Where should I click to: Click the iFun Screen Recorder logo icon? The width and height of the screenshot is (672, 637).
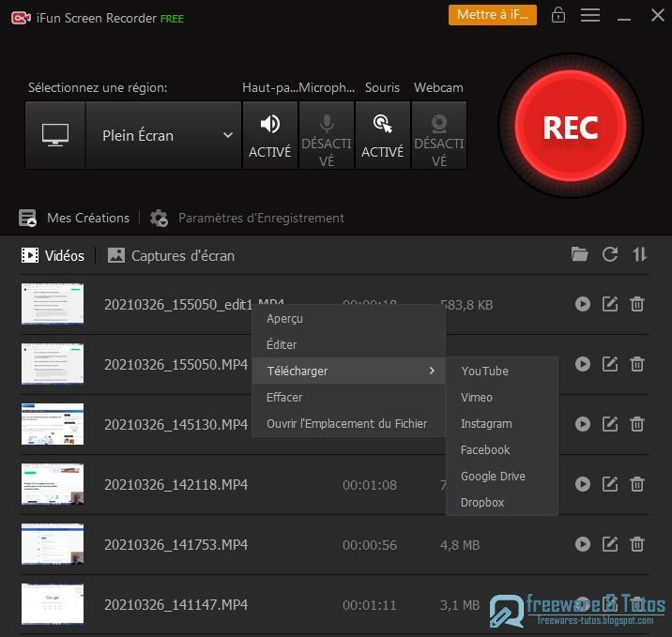click(x=21, y=18)
